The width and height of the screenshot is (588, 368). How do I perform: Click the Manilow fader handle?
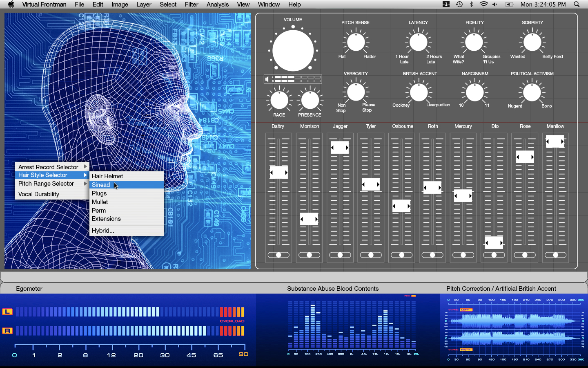pyautogui.click(x=555, y=141)
